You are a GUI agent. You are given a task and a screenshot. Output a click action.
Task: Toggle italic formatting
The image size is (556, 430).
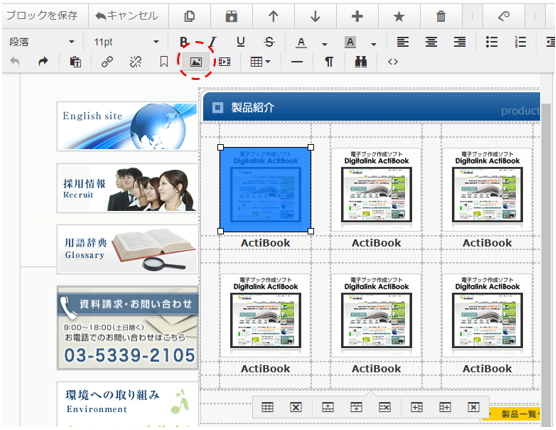(212, 42)
